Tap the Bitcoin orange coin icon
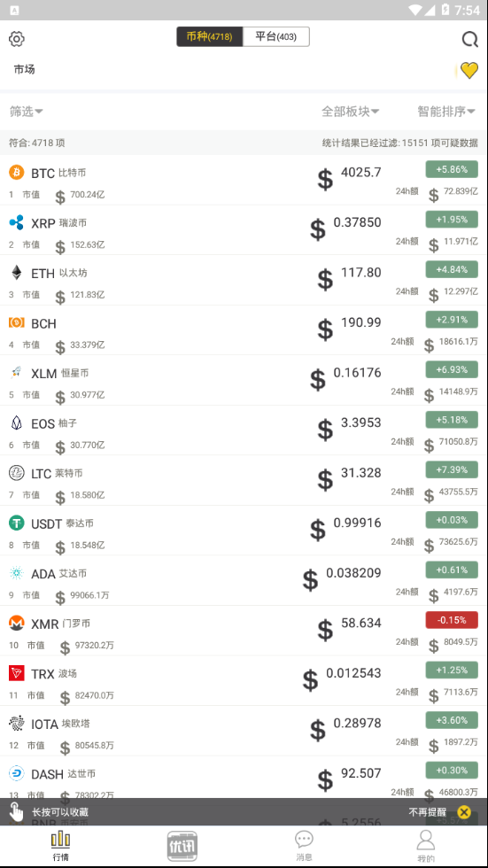Image resolution: width=488 pixels, height=868 pixels. 17,172
